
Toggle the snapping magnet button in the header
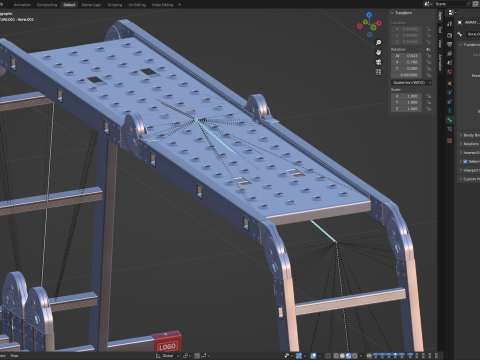(x=197, y=356)
